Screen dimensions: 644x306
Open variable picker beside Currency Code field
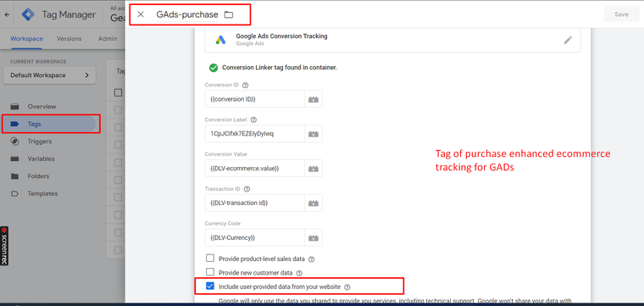click(x=314, y=237)
